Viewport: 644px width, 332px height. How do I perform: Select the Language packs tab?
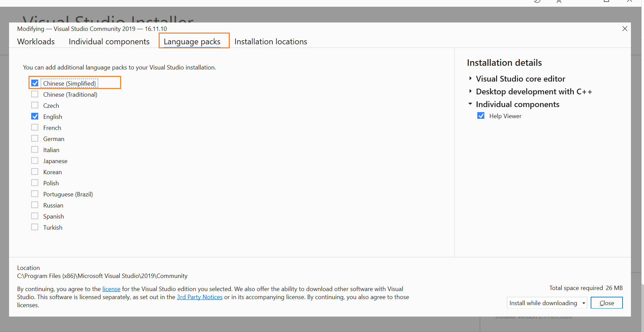point(192,42)
